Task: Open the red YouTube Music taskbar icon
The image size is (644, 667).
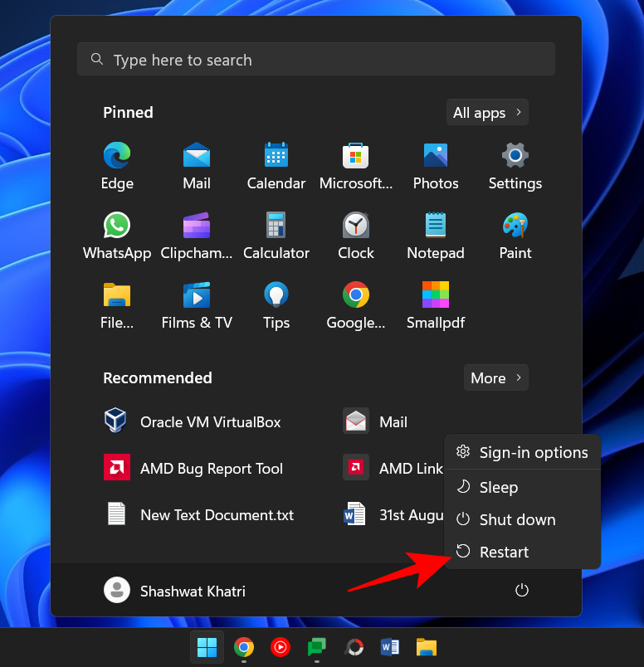Action: click(281, 647)
